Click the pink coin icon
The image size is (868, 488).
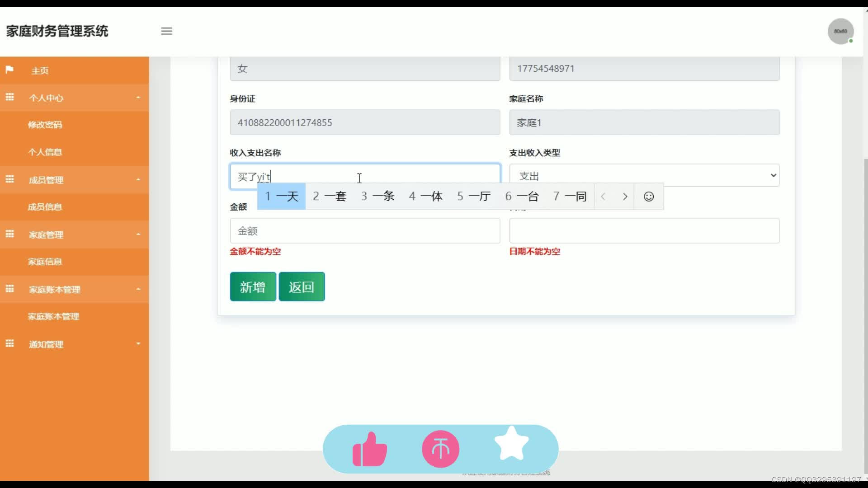coord(440,449)
